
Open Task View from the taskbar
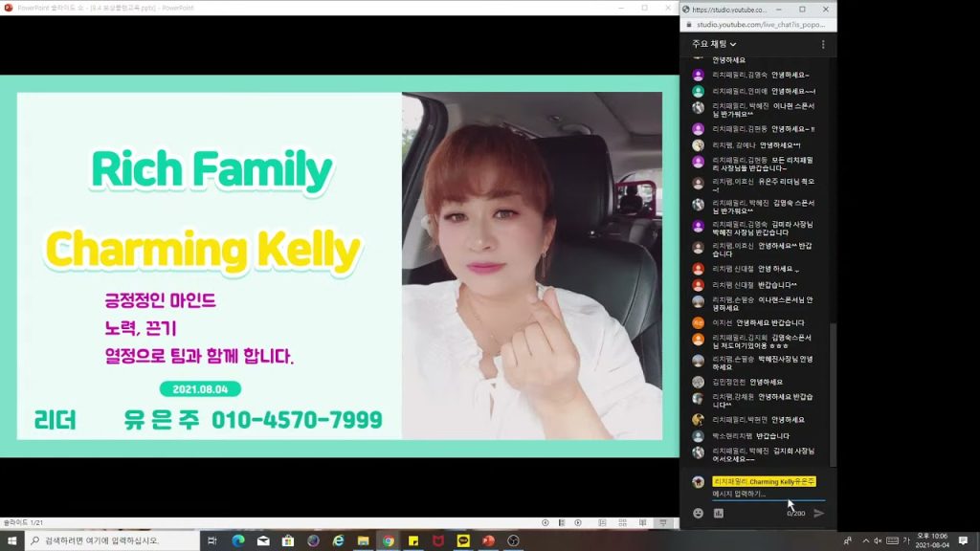point(212,540)
